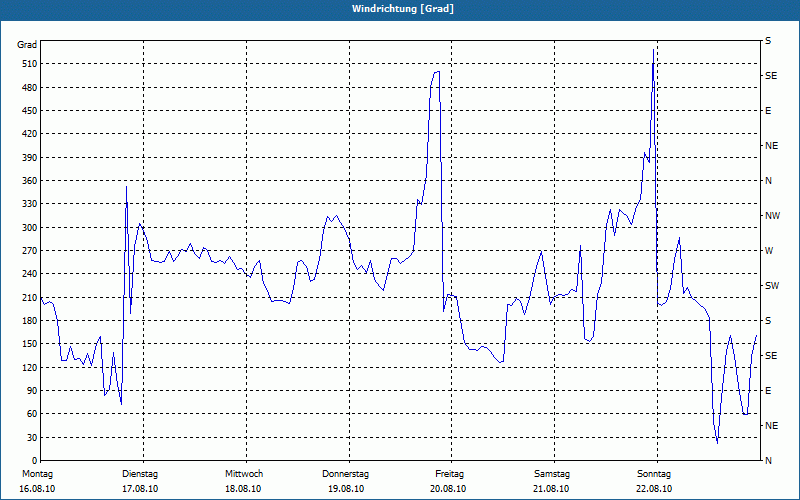Pick the 420 degree axis label
Screen dimensions: 800x500
(30, 134)
